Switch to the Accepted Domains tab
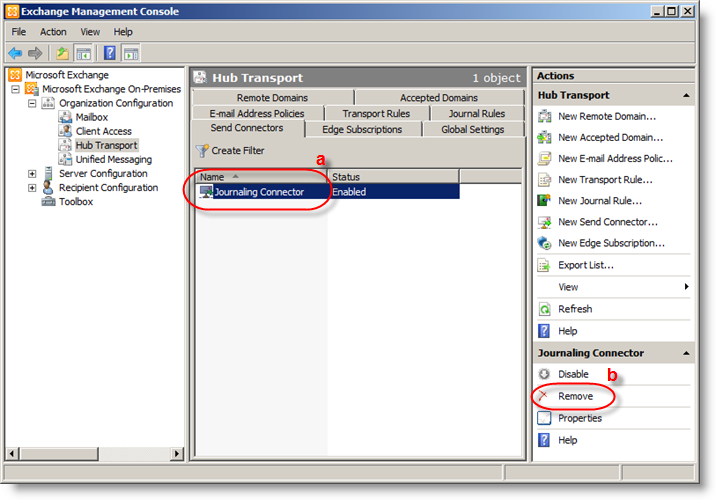716x500 pixels. [x=439, y=98]
